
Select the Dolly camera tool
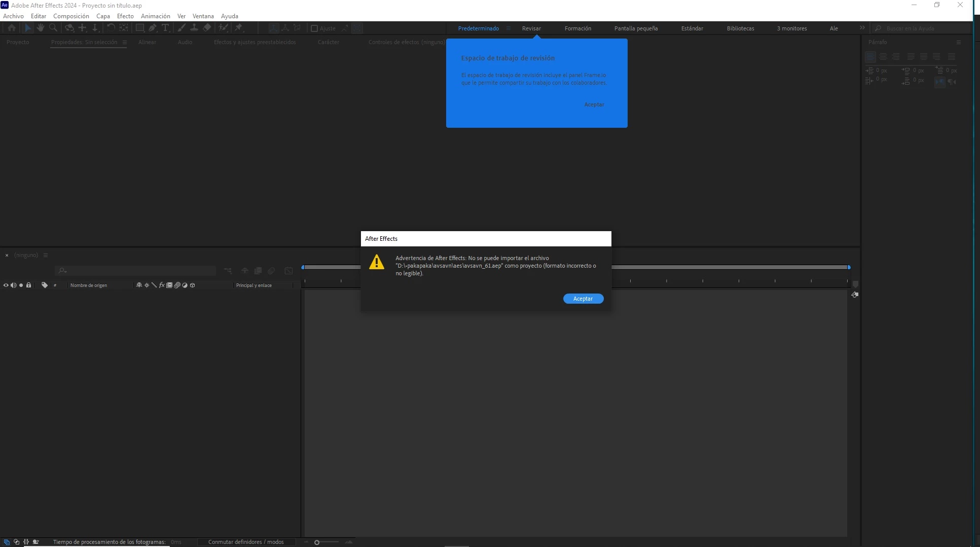[95, 28]
